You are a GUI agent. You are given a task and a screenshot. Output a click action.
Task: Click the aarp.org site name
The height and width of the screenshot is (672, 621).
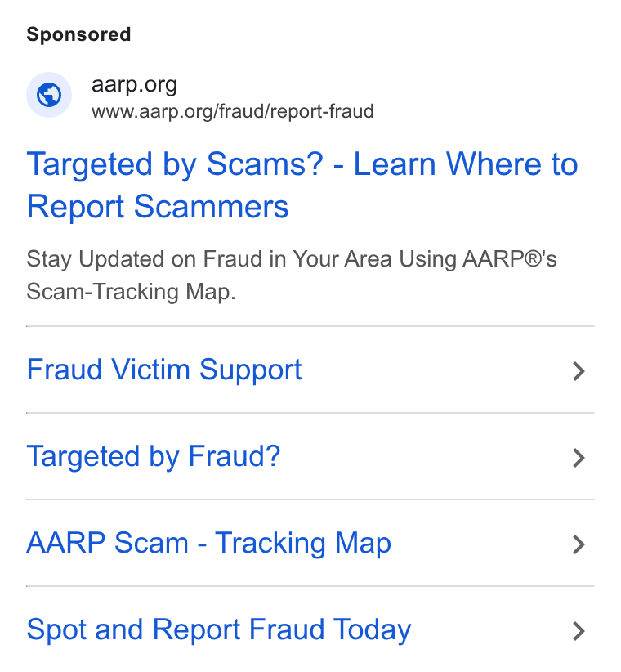tap(134, 84)
